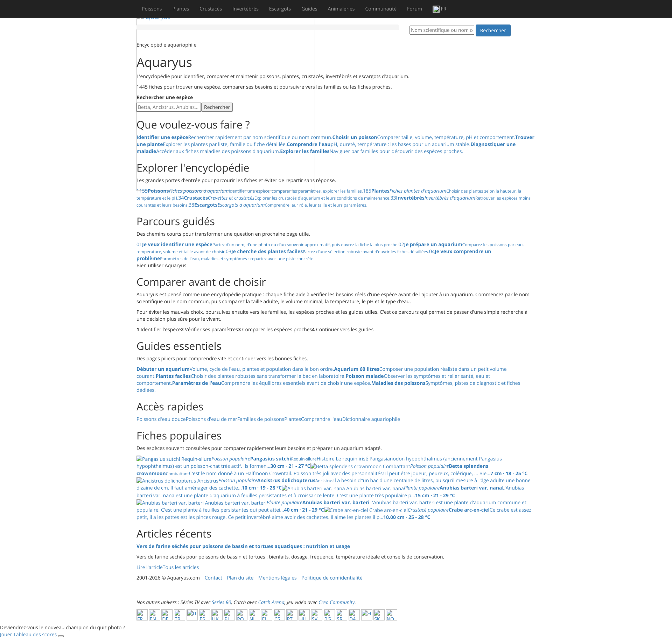Expand the Communauté navigation menu
The width and height of the screenshot is (672, 638).
click(x=381, y=9)
